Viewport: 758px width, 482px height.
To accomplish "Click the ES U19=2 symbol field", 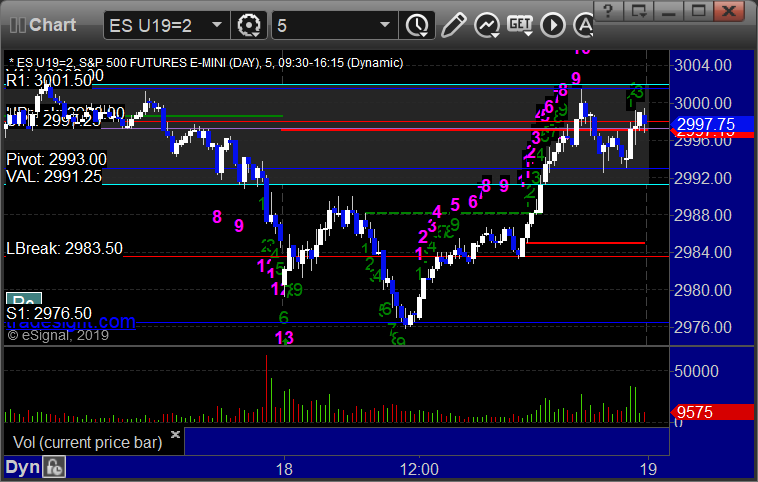I will (166, 25).
